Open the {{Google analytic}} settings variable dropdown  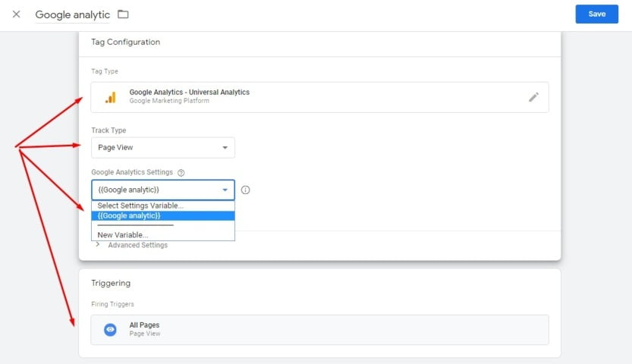[x=163, y=190]
